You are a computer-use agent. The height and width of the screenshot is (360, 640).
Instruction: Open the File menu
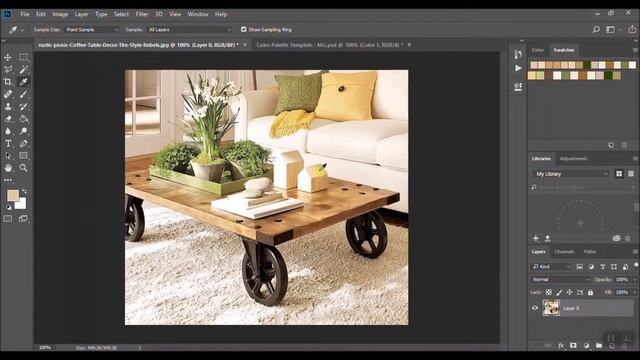pyautogui.click(x=24, y=14)
